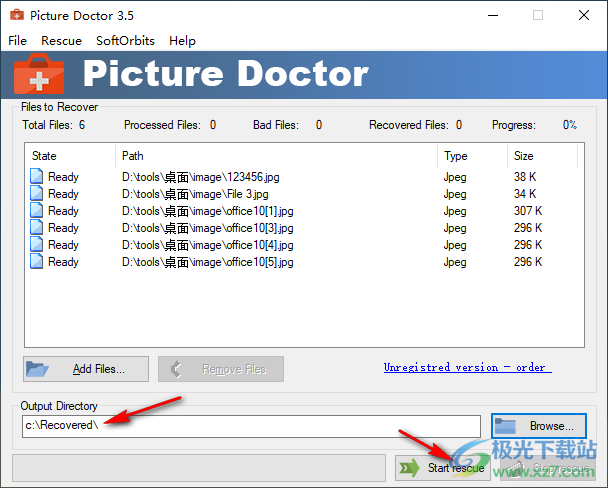
Task: Click the 34 K size value
Action: coord(525,194)
